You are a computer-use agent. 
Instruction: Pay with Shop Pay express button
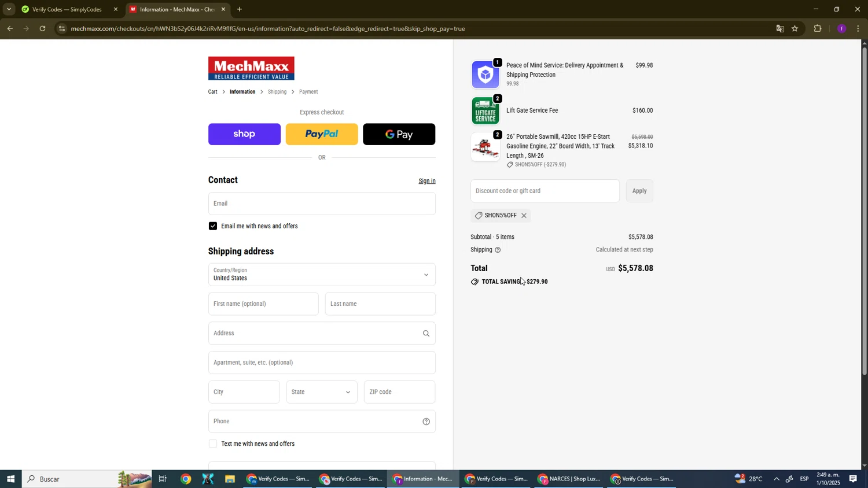pos(244,134)
